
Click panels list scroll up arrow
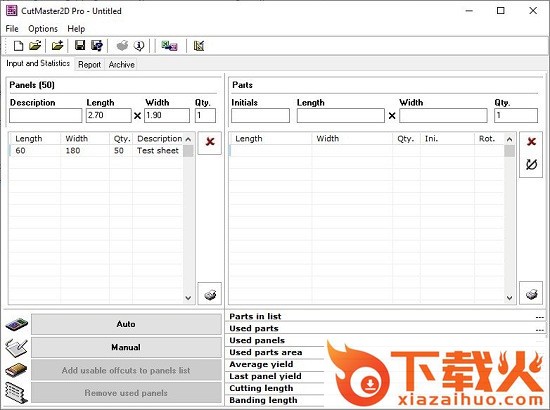pos(188,139)
